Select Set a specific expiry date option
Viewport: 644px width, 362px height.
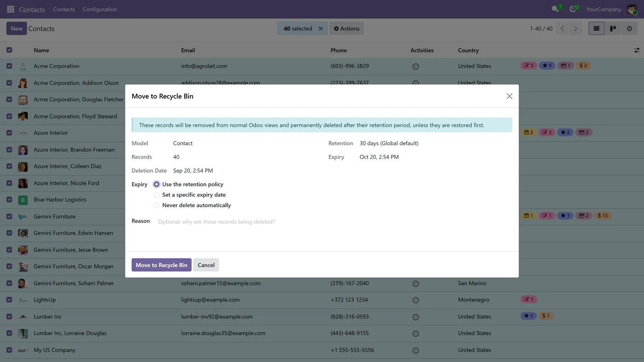coord(156,195)
